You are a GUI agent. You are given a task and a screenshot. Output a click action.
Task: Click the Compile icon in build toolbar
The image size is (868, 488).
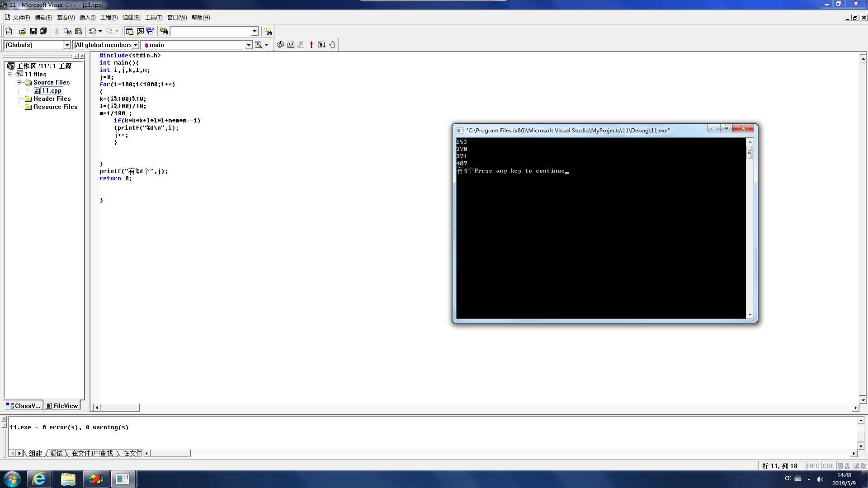(280, 45)
